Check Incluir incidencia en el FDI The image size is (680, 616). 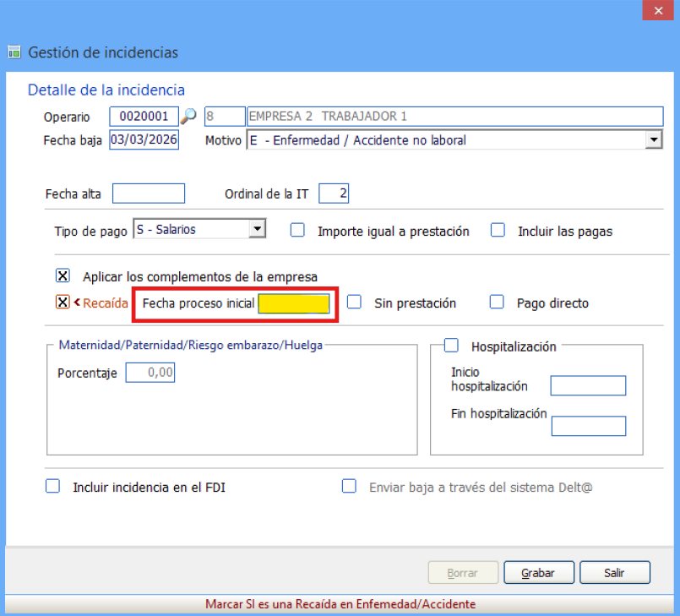click(53, 487)
